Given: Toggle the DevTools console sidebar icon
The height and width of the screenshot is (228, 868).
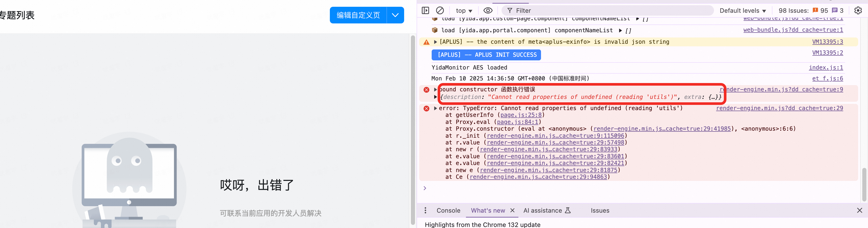Looking at the screenshot, I should 426,10.
